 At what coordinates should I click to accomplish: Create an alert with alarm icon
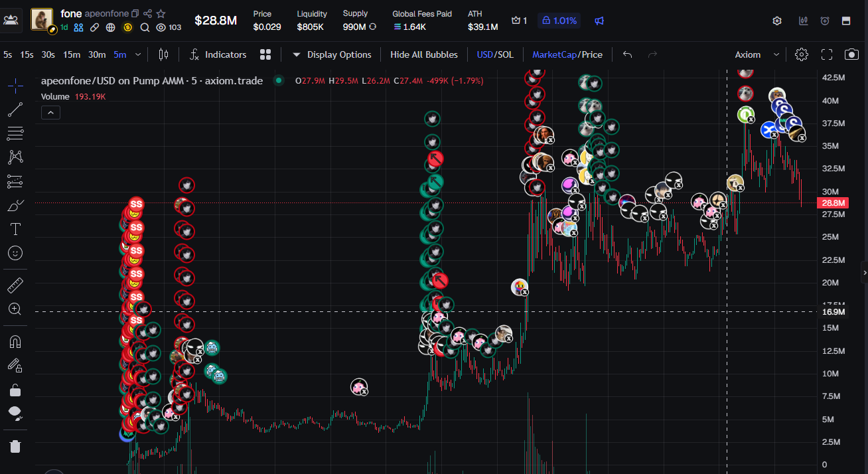(825, 21)
